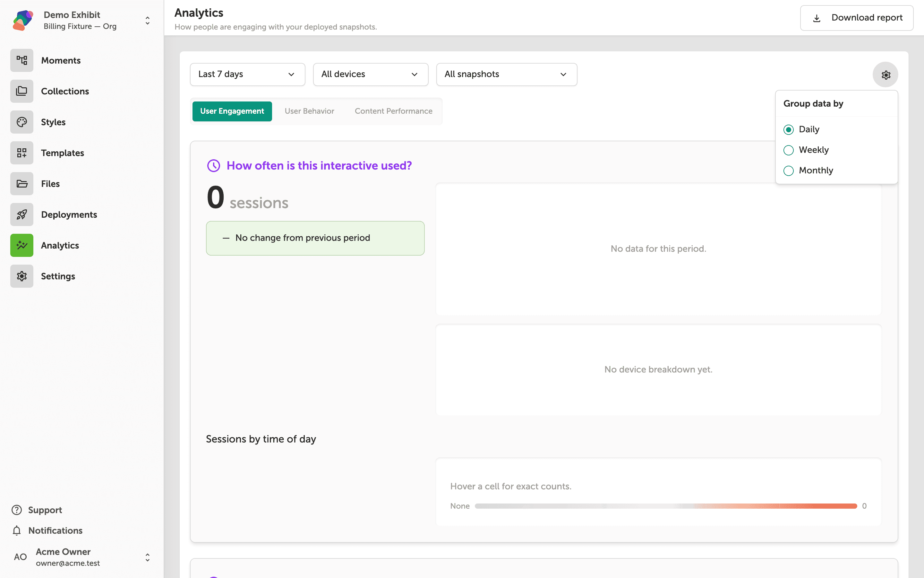The width and height of the screenshot is (924, 578).
Task: Open the All devices filter dropdown
Action: (370, 74)
